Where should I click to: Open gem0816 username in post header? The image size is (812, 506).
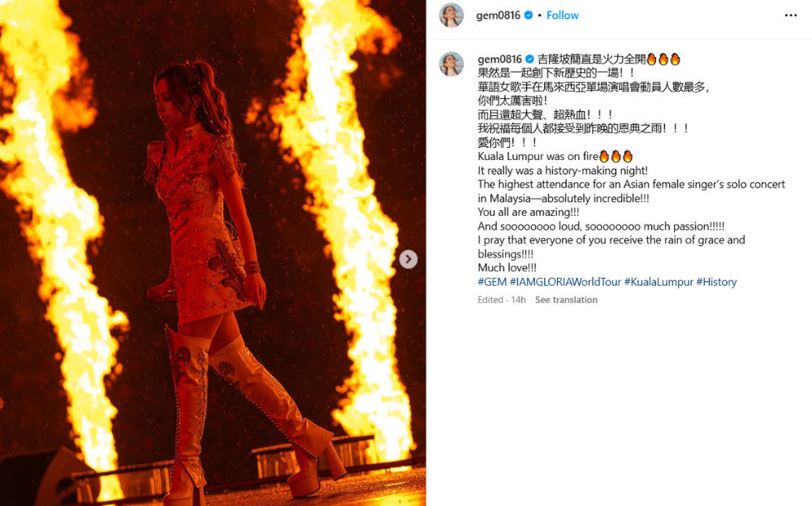(499, 15)
